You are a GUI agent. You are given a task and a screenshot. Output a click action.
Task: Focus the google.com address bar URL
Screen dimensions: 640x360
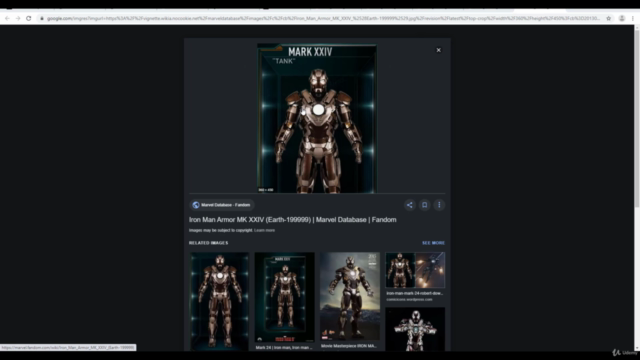point(323,18)
